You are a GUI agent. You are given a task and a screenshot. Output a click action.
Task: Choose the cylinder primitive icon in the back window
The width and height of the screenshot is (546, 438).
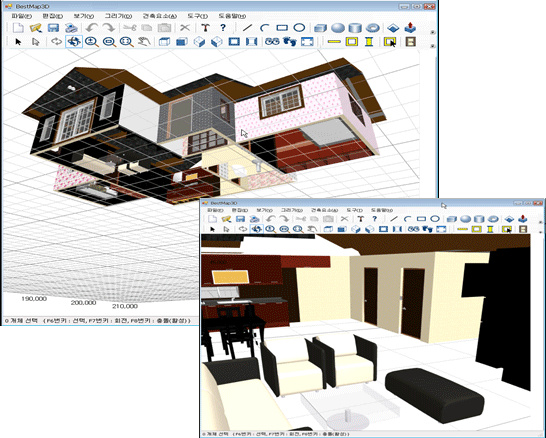pyautogui.click(x=355, y=28)
